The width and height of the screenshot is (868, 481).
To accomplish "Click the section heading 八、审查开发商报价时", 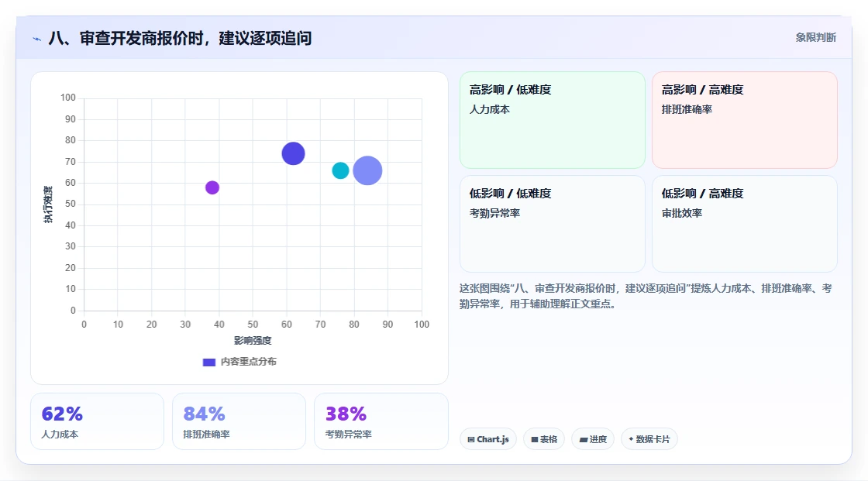I will tap(180, 38).
